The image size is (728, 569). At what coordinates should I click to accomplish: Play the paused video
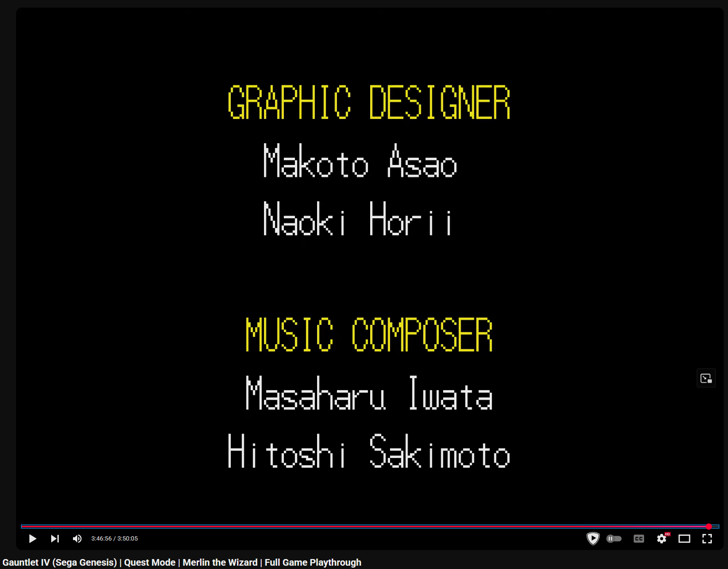click(33, 539)
